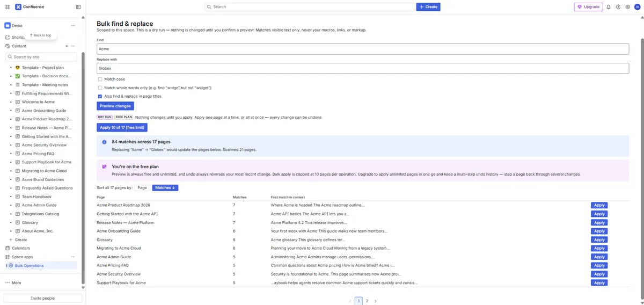The width and height of the screenshot is (644, 305).
Task: Enable the Match case checkbox
Action: [100, 79]
